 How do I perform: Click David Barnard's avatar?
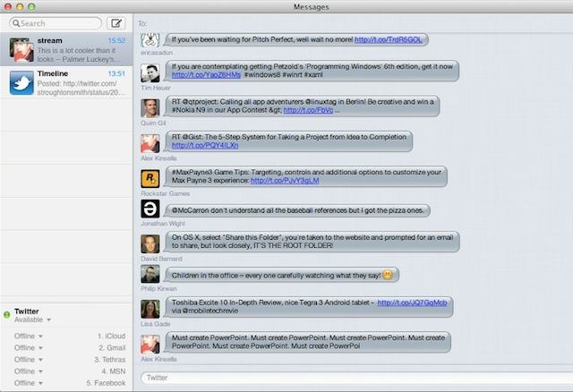tap(150, 244)
